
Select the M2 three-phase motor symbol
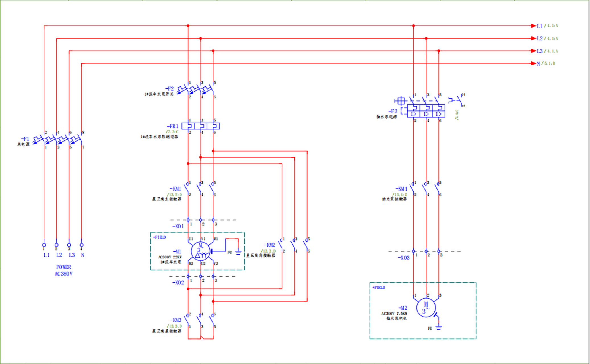pyautogui.click(x=426, y=308)
